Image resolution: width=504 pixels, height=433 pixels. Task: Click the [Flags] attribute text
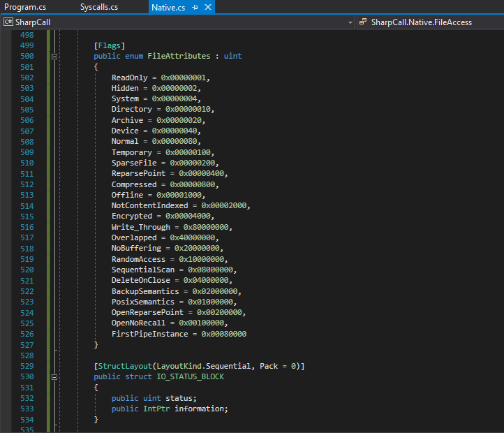click(110, 45)
